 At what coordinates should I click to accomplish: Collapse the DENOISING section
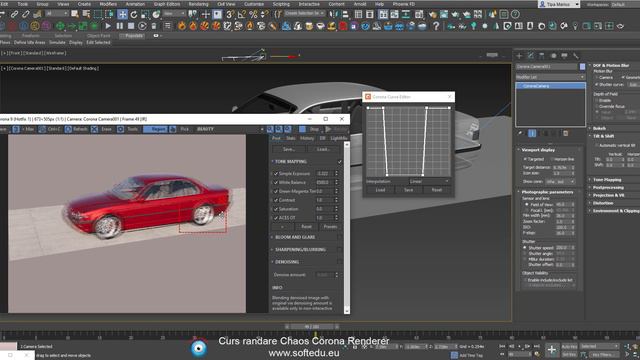(272, 262)
